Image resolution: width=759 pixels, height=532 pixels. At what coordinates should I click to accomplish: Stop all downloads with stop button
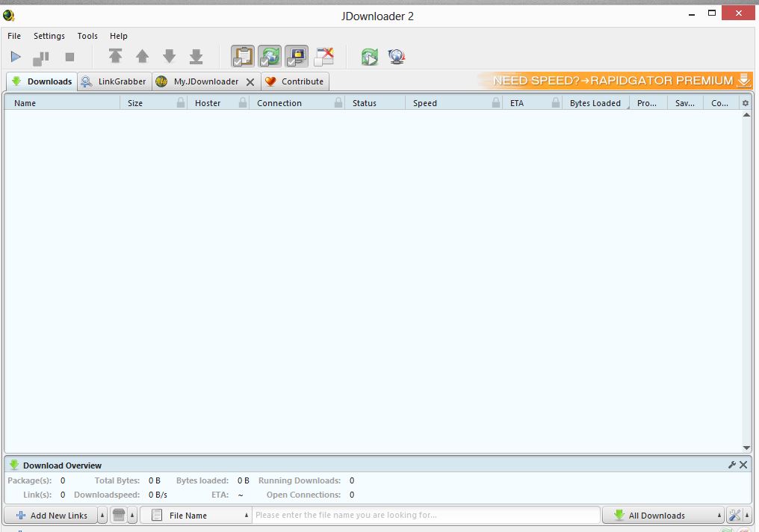pos(69,57)
